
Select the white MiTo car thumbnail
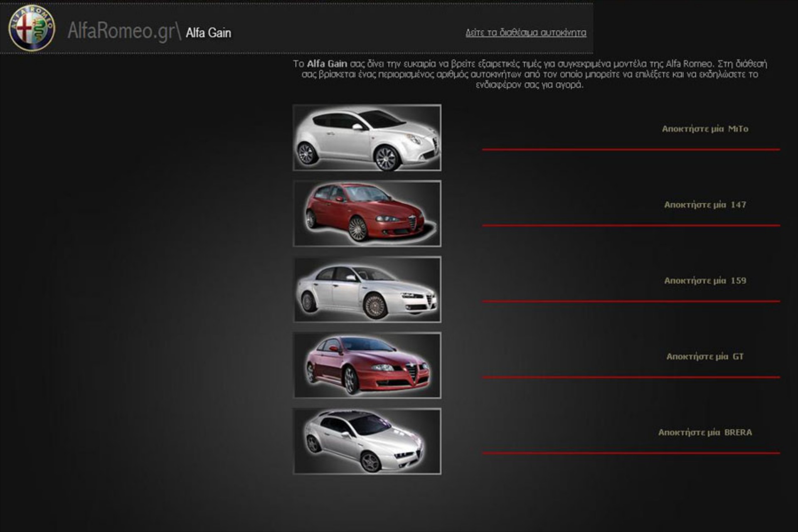367,138
